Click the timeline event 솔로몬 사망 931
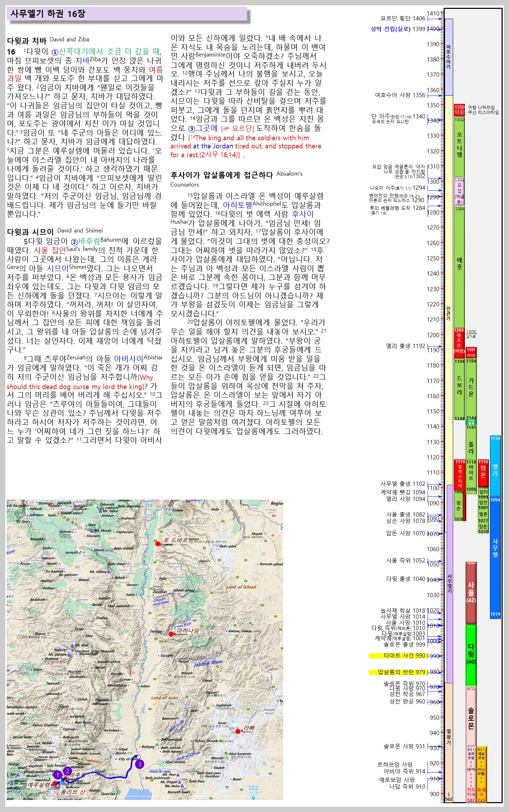The image size is (509, 812). click(x=404, y=746)
